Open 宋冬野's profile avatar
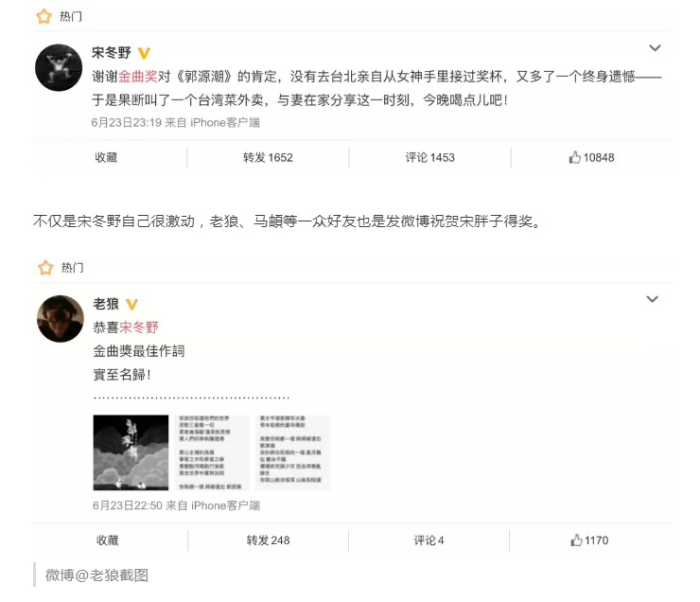The width and height of the screenshot is (700, 602). [x=59, y=67]
